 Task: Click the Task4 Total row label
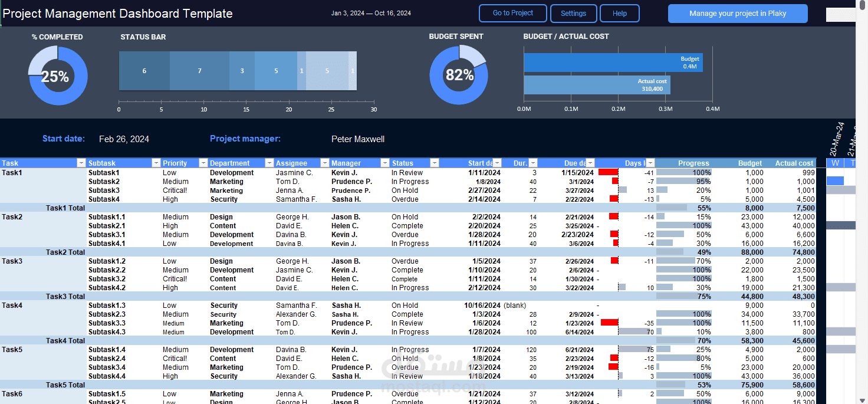pyautogui.click(x=65, y=341)
